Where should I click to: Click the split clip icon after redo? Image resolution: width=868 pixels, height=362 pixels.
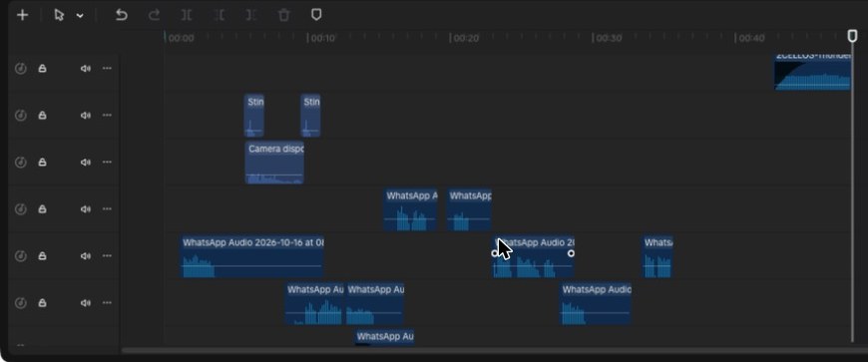click(187, 16)
